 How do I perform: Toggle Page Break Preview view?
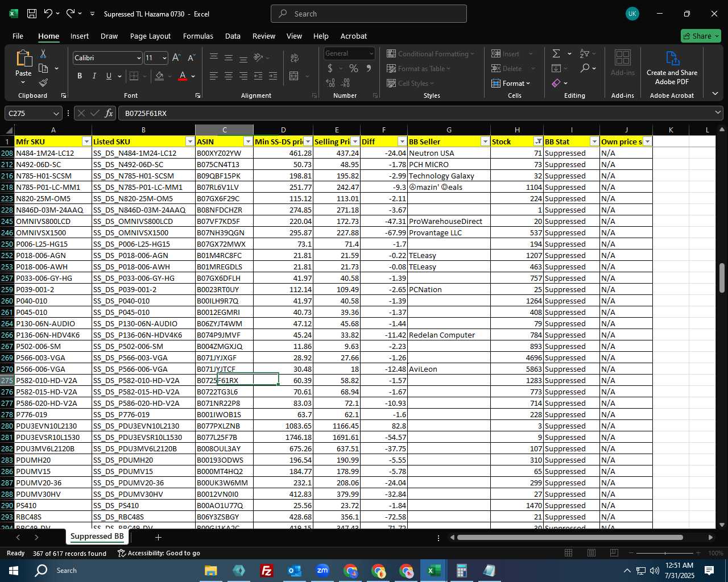pyautogui.click(x=614, y=553)
